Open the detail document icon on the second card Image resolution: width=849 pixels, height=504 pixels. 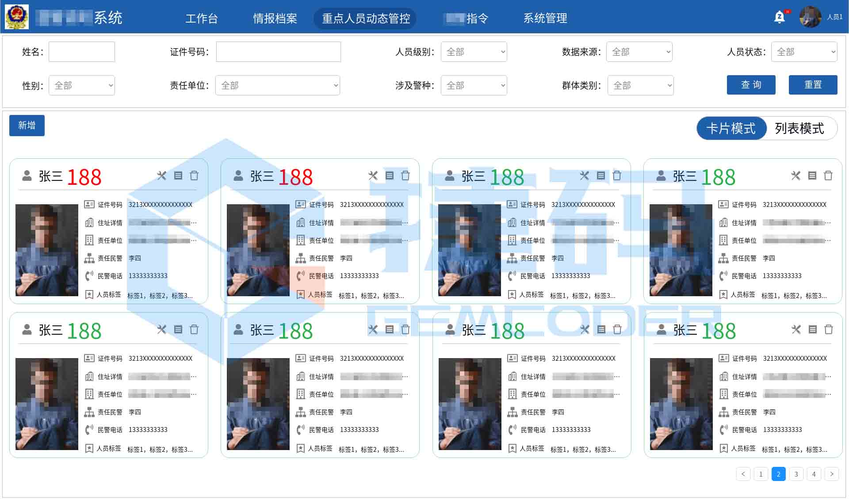click(x=389, y=175)
